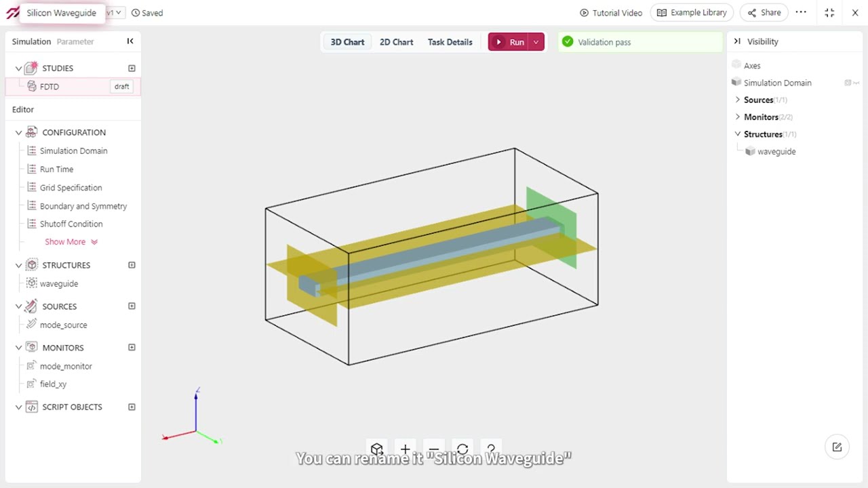Open Run Time settings
Image resolution: width=868 pixels, height=488 pixels.
[x=56, y=169]
